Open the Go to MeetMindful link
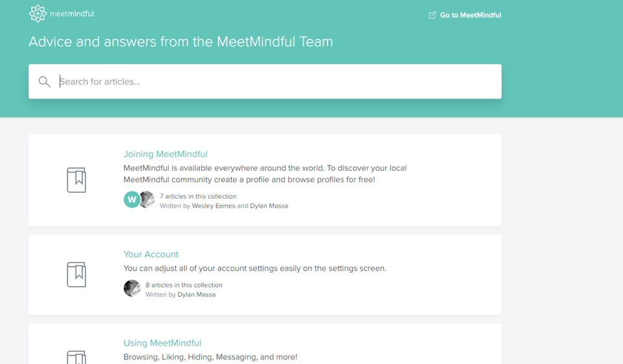This screenshot has width=623, height=364. pyautogui.click(x=470, y=15)
